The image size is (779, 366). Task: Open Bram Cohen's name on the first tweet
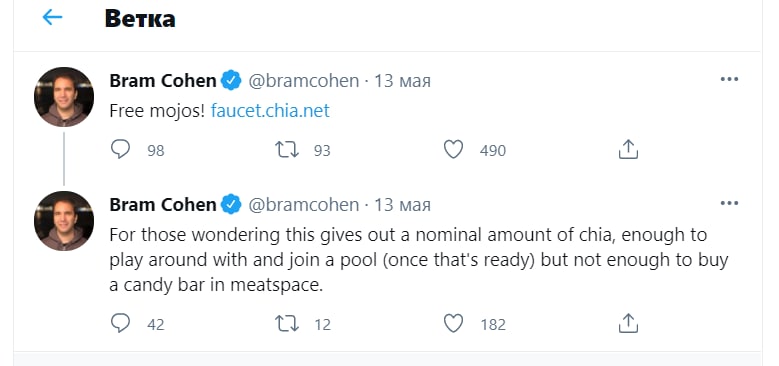point(163,80)
